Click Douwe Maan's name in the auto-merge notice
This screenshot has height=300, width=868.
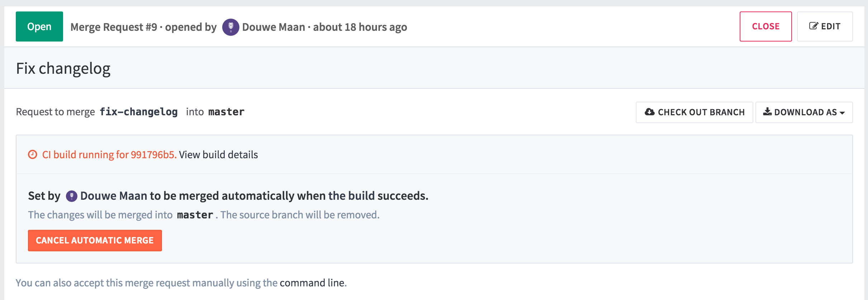point(114,196)
